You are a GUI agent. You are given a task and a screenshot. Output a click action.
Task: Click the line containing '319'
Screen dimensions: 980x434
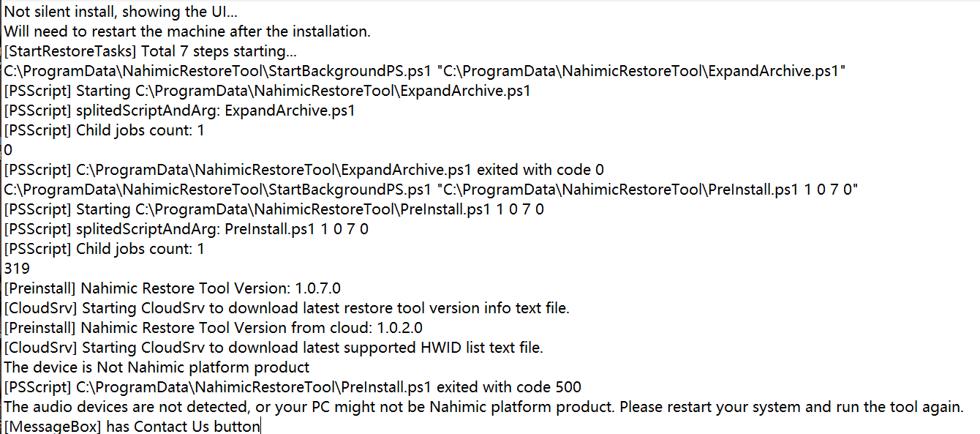pos(17,269)
